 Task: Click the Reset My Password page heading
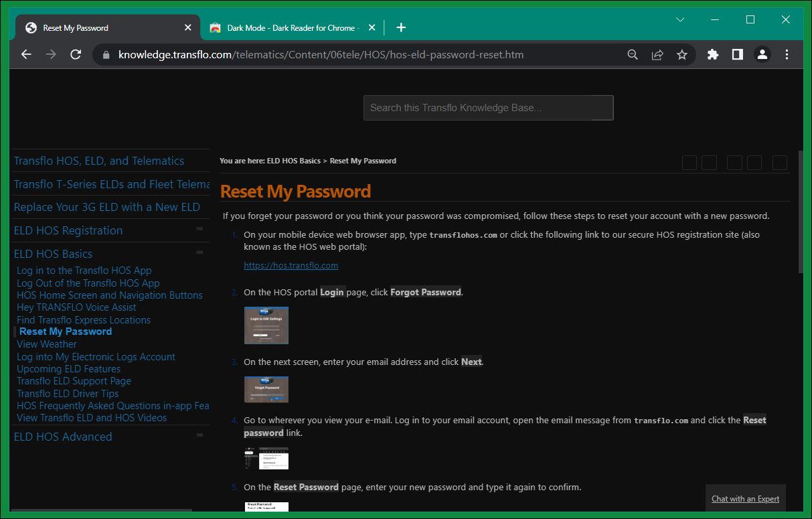point(295,192)
